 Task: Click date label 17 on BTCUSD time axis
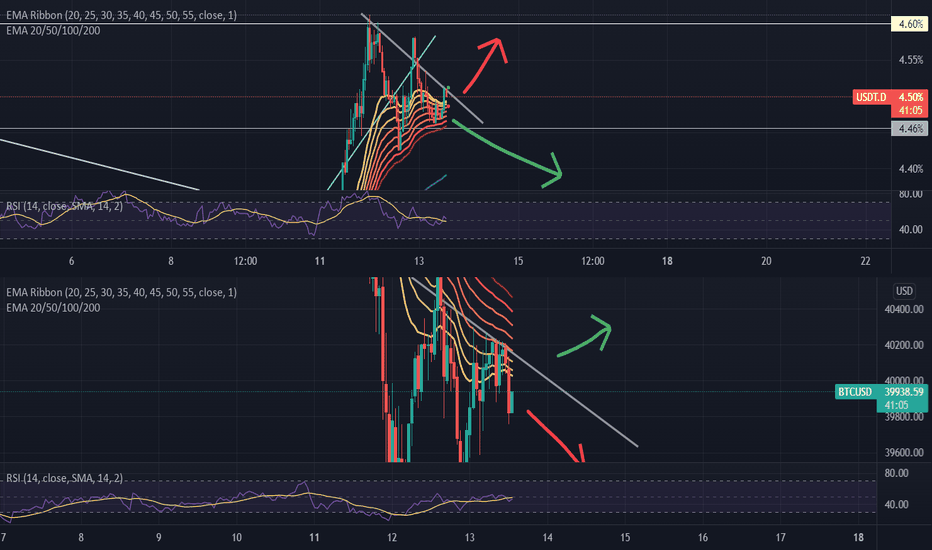point(780,538)
